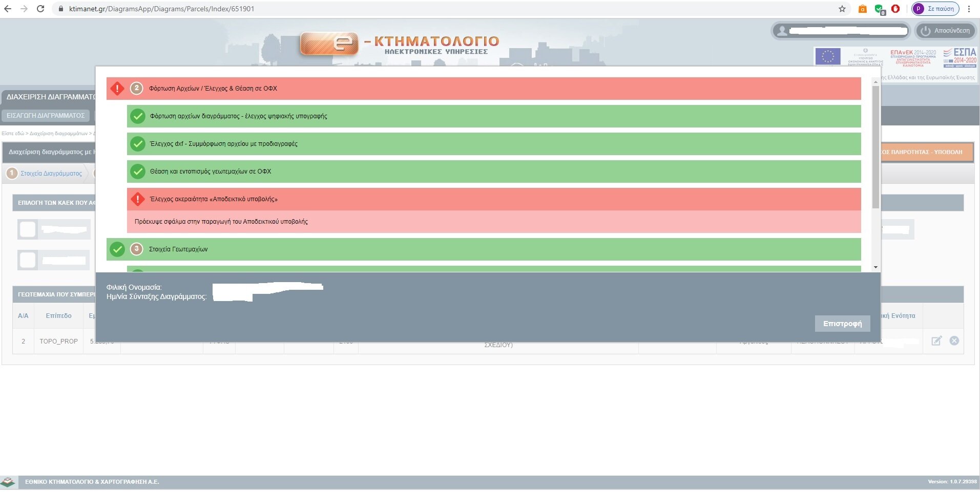Click the Αποσύνδεση logout button
Viewport: 980px width, 492px height.
click(x=946, y=31)
